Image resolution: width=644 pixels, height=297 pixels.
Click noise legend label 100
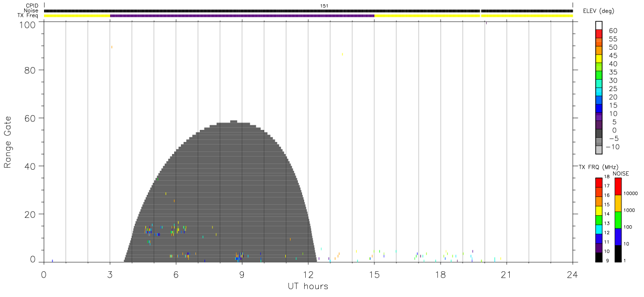pos(629,227)
